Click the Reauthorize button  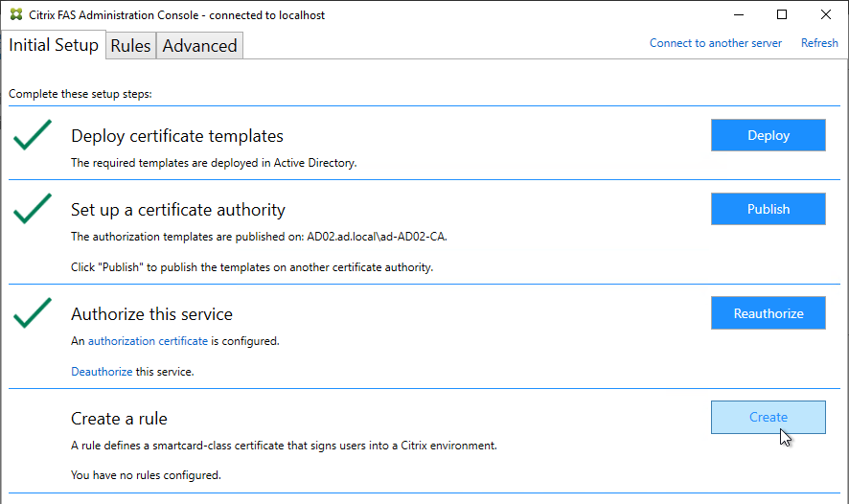[x=768, y=313]
